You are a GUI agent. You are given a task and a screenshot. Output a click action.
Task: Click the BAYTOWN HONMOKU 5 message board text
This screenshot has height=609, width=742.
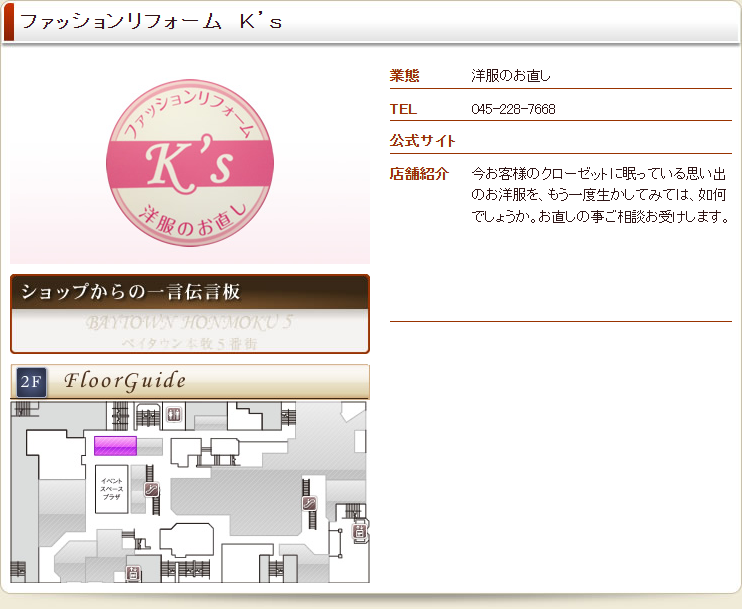click(x=189, y=325)
